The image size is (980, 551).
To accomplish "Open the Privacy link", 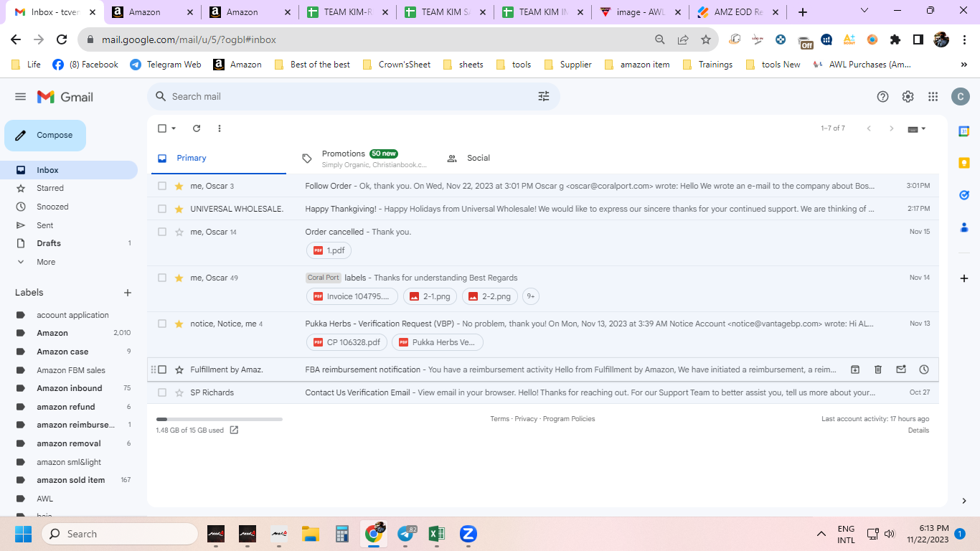I will (526, 419).
